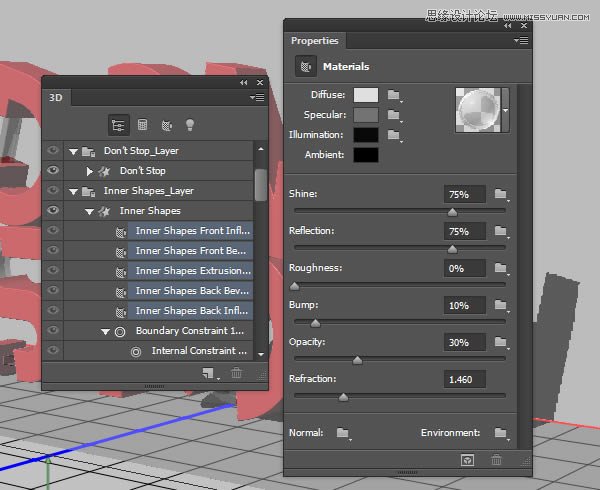Collapse the Don't Stop_Layer group

[73, 152]
